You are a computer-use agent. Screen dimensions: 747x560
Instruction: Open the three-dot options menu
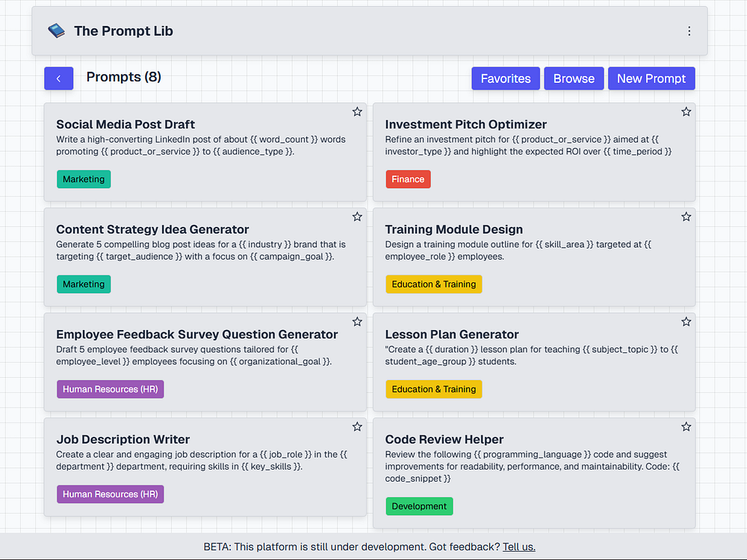click(x=689, y=31)
